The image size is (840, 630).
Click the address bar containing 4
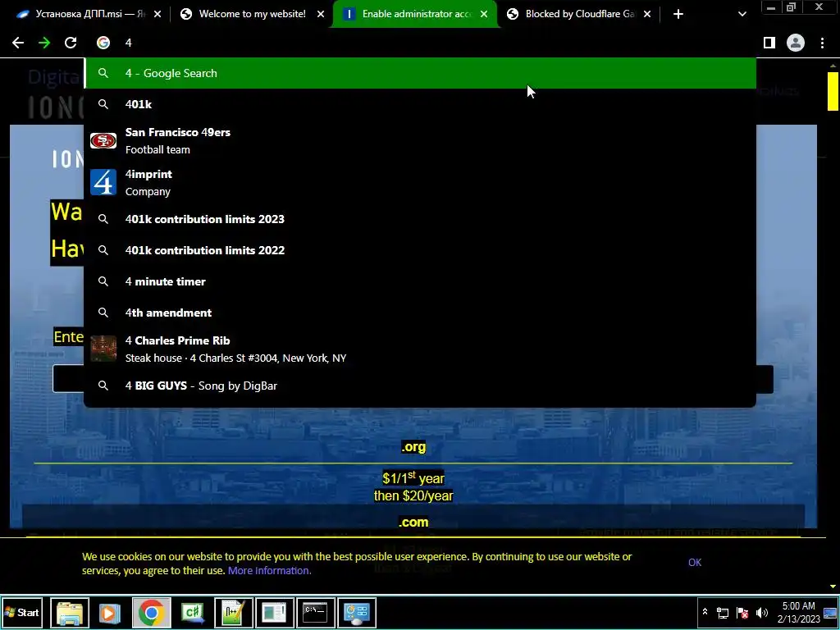coord(421,43)
